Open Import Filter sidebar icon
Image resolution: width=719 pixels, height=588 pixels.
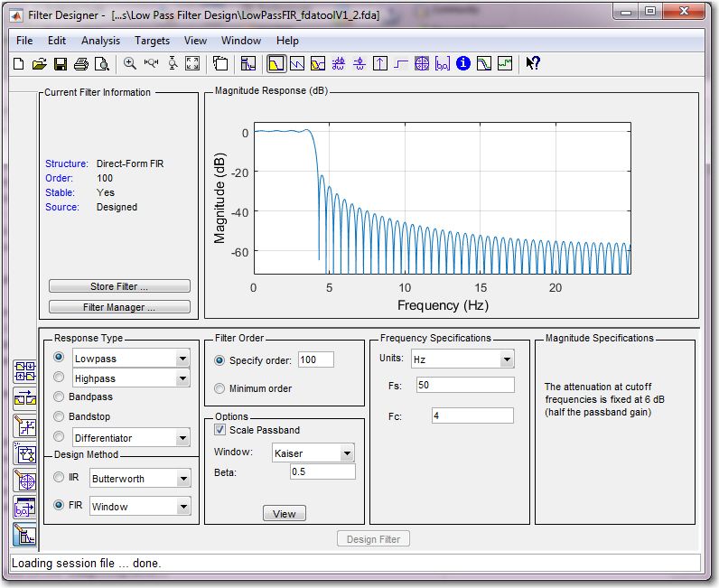click(24, 508)
